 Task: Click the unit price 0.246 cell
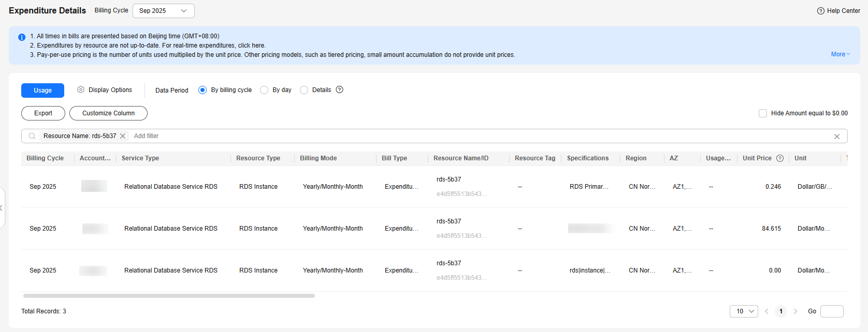pyautogui.click(x=773, y=187)
